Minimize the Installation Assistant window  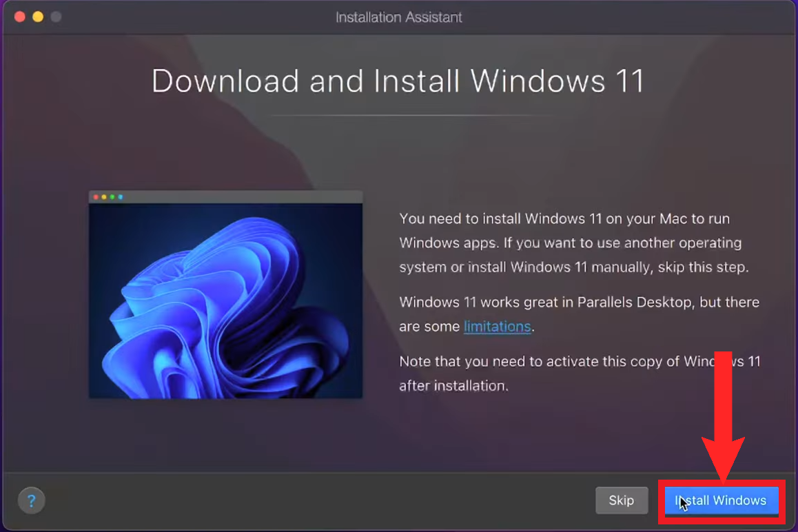(x=38, y=17)
